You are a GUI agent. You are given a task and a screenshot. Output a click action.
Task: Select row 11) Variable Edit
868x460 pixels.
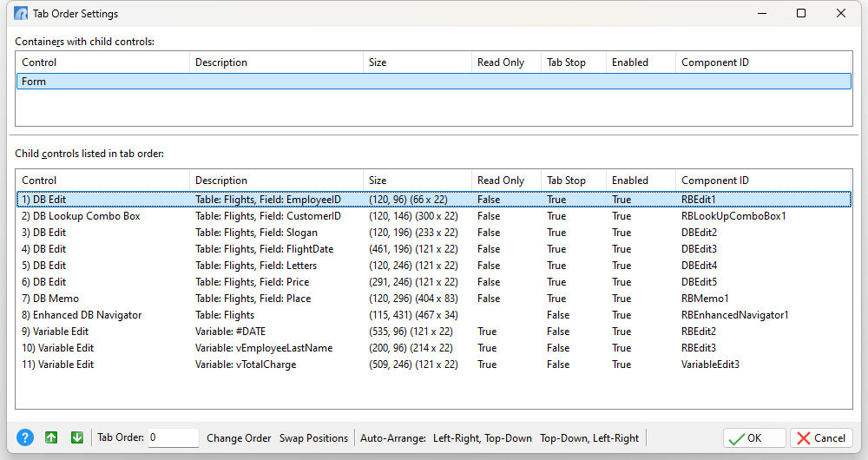[434, 365]
